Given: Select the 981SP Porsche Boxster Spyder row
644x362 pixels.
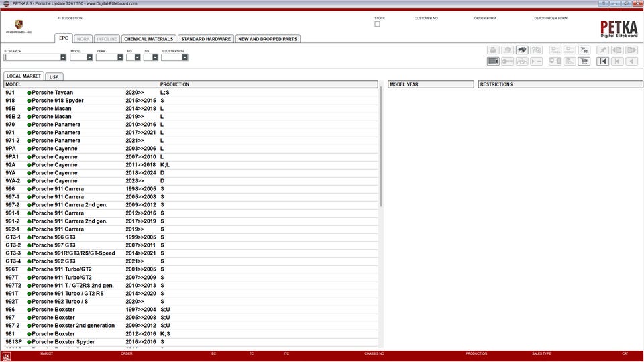Looking at the screenshot, I should click(191, 342).
